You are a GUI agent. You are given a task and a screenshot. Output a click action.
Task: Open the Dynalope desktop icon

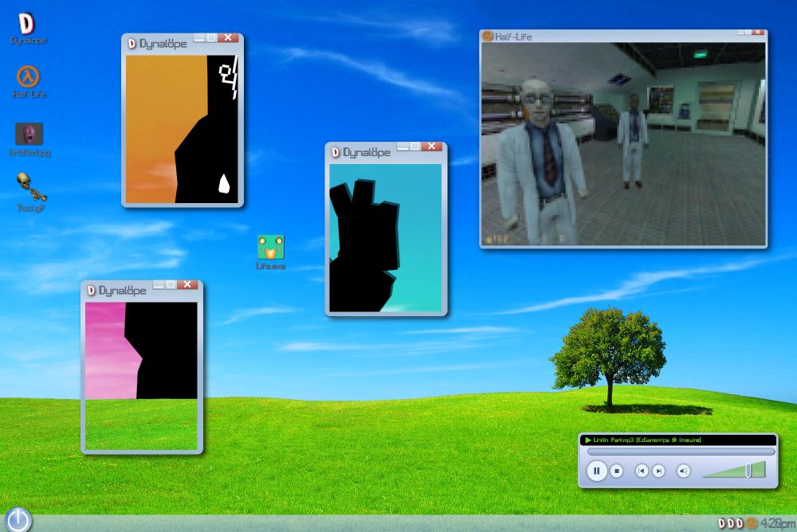click(x=26, y=28)
